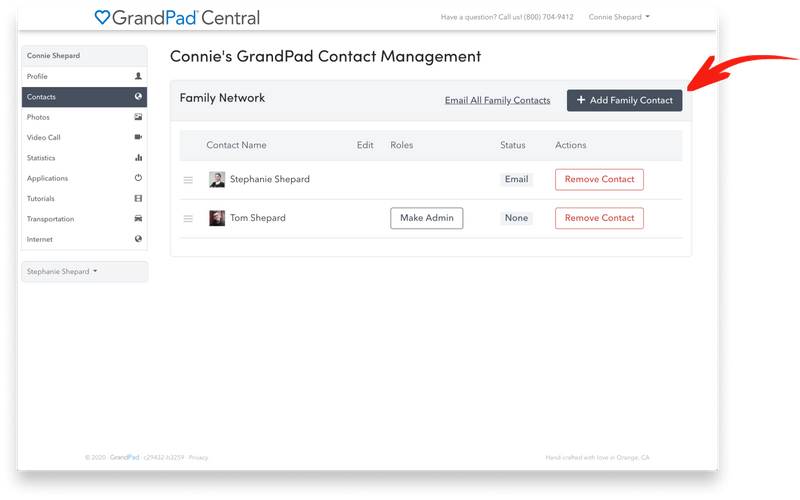
Task: Open the Connie Shepard account dropdown
Action: click(x=619, y=17)
